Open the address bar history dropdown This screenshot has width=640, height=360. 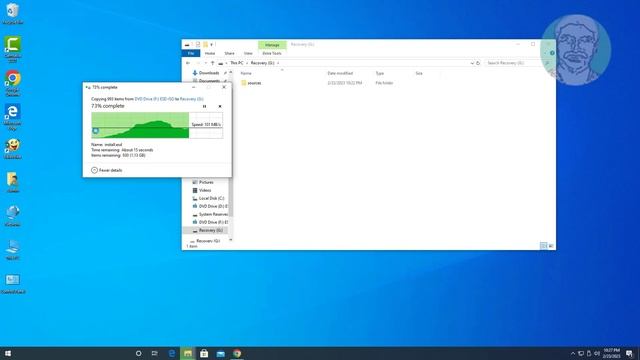472,63
